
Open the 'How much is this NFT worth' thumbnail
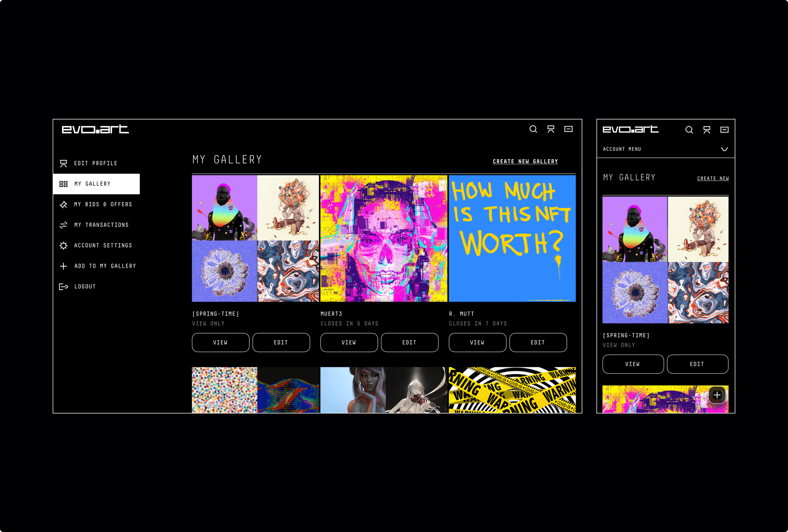[512, 238]
